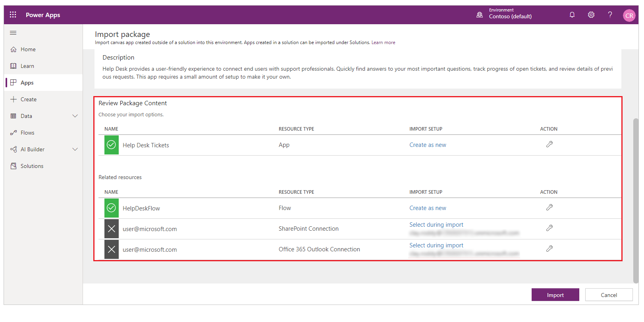Click Select during import for Office 365 Outlook Connection
This screenshot has width=644, height=322.
pyautogui.click(x=436, y=245)
